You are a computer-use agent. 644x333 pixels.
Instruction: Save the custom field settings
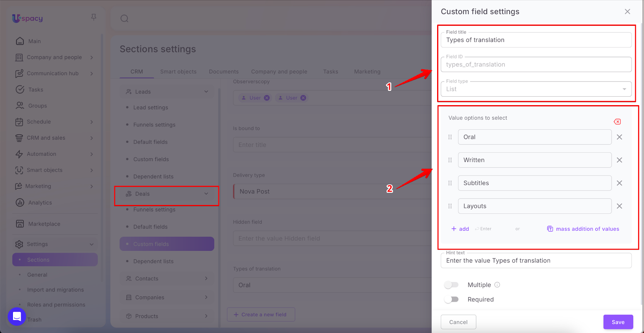618,322
